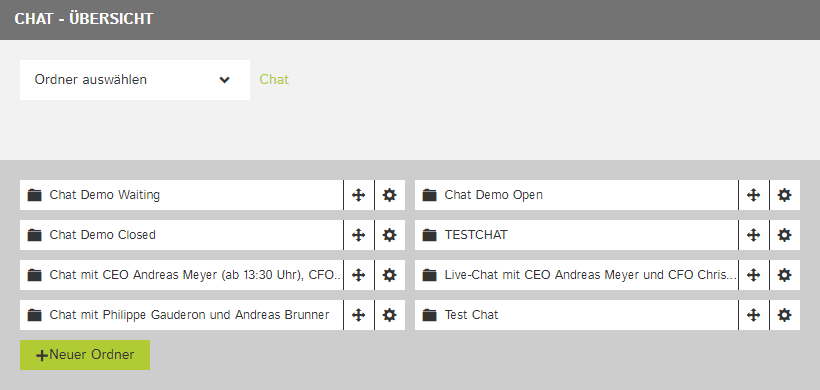Expand the Ordner auswählen dropdown
Image resolution: width=820 pixels, height=390 pixels.
click(x=134, y=80)
